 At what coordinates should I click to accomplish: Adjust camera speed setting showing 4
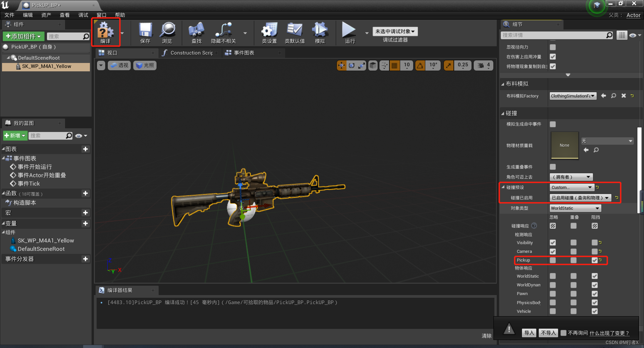[483, 65]
